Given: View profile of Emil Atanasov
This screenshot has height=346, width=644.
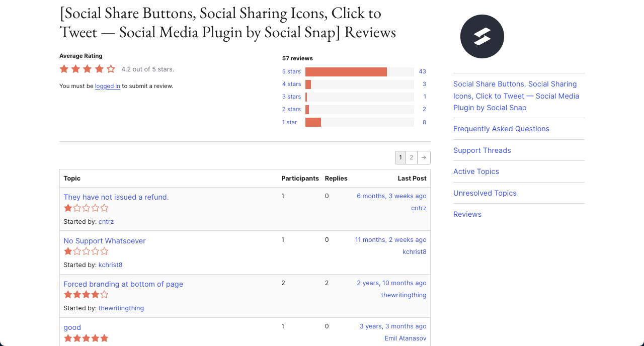Looking at the screenshot, I should click(405, 338).
